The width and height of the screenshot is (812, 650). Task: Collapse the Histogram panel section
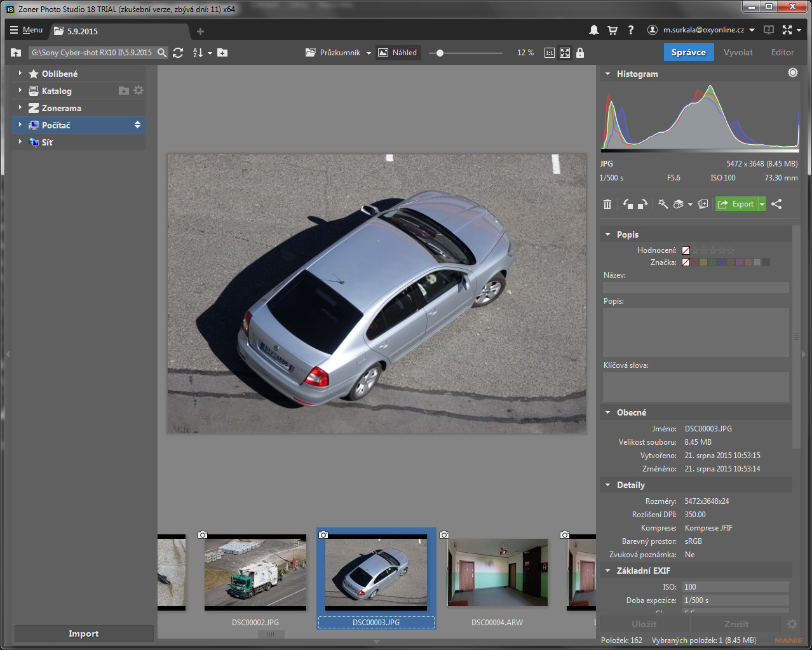[608, 74]
